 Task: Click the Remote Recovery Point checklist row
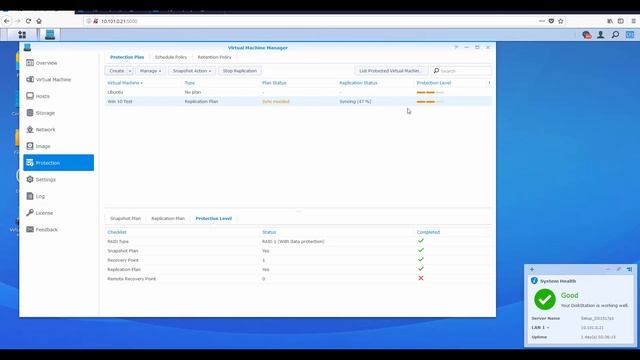point(298,279)
